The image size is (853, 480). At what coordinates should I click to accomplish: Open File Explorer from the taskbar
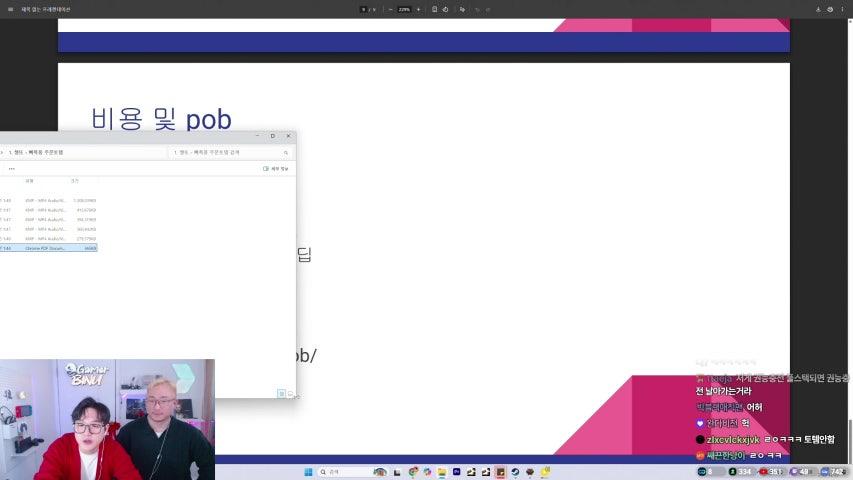[442, 472]
